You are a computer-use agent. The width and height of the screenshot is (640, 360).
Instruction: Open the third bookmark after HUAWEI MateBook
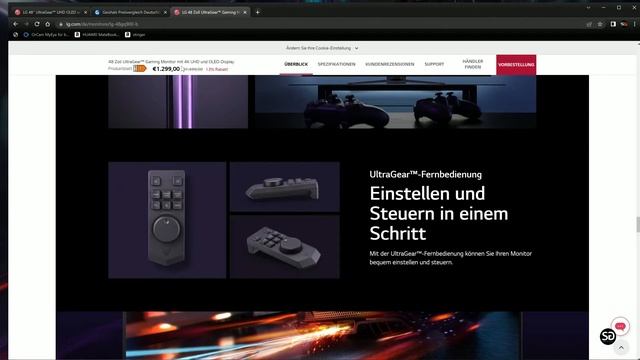(135, 35)
